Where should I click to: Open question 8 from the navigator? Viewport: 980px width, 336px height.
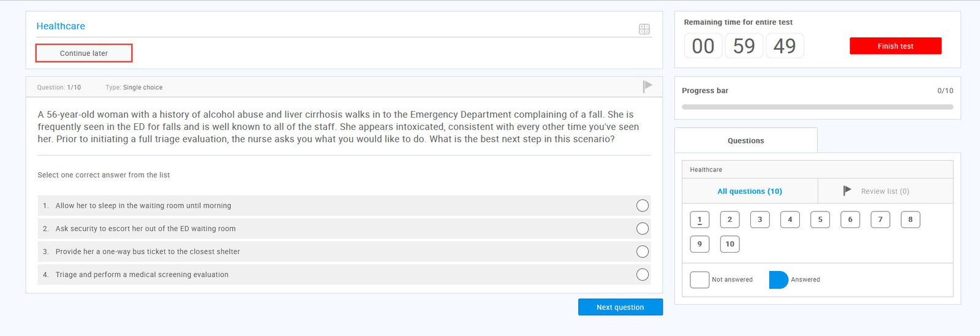910,220
